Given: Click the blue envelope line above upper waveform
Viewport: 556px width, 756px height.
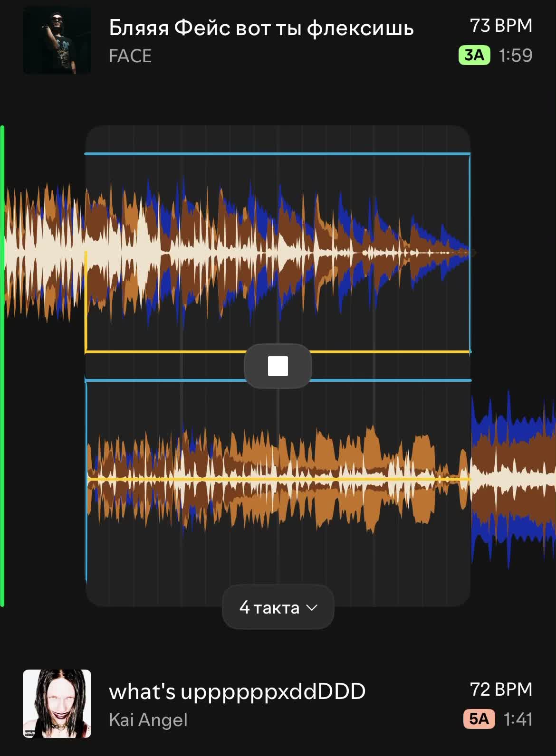Looking at the screenshot, I should pos(278,154).
